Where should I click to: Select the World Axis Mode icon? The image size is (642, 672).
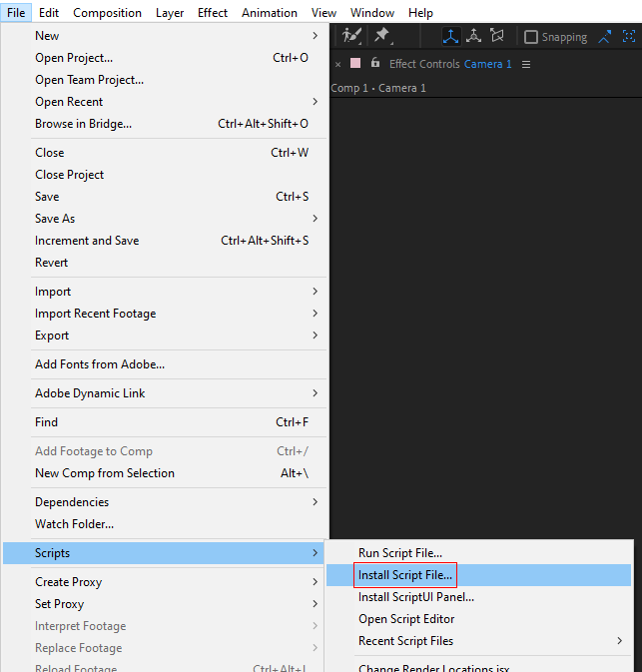coord(473,36)
